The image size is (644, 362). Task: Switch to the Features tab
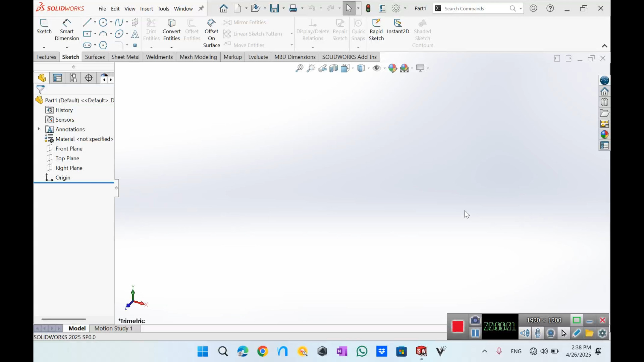(46, 57)
